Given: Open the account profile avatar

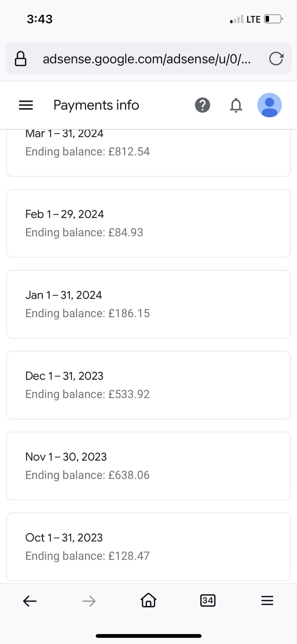Looking at the screenshot, I should click(269, 105).
